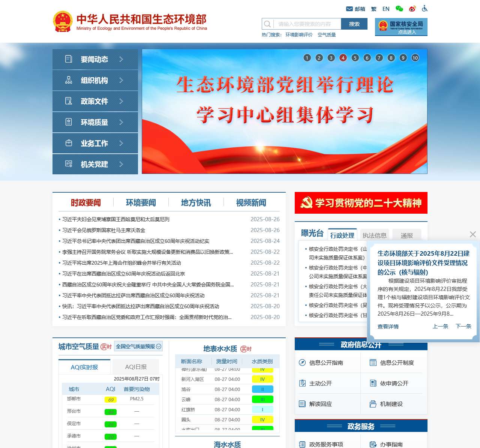Screen dimensions: 480x448
Task: Switch language to EN
Action: point(386,9)
